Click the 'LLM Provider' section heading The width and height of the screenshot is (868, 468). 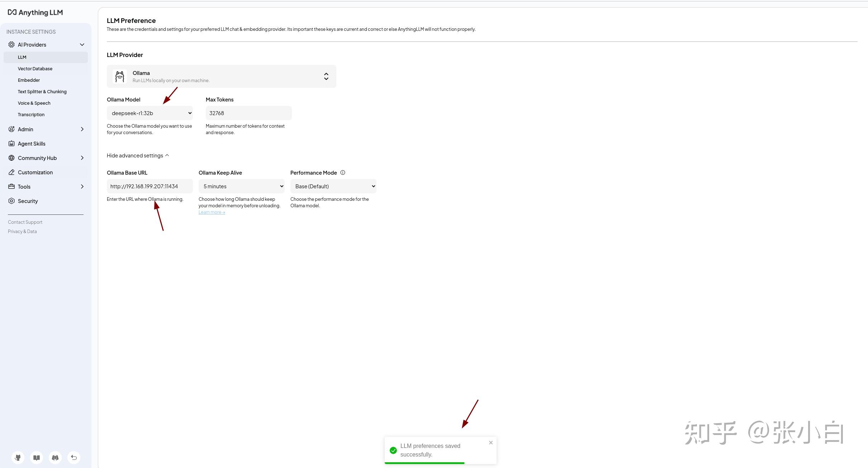[x=125, y=55]
